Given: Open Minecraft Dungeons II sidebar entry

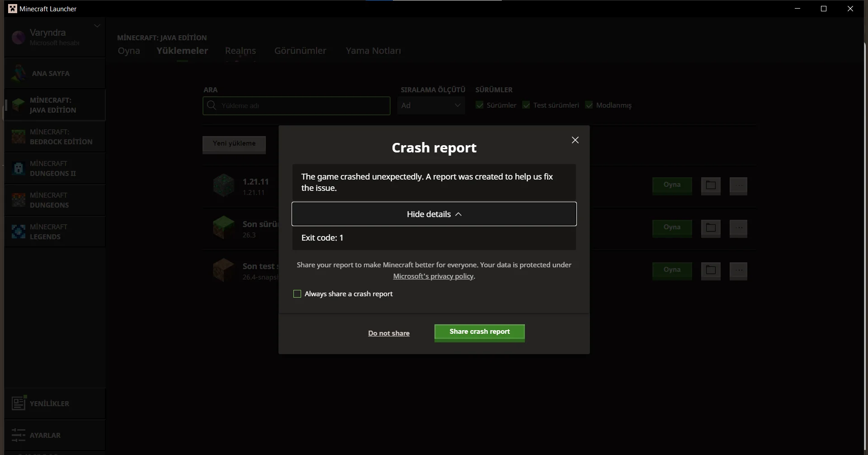Looking at the screenshot, I should pyautogui.click(x=55, y=168).
